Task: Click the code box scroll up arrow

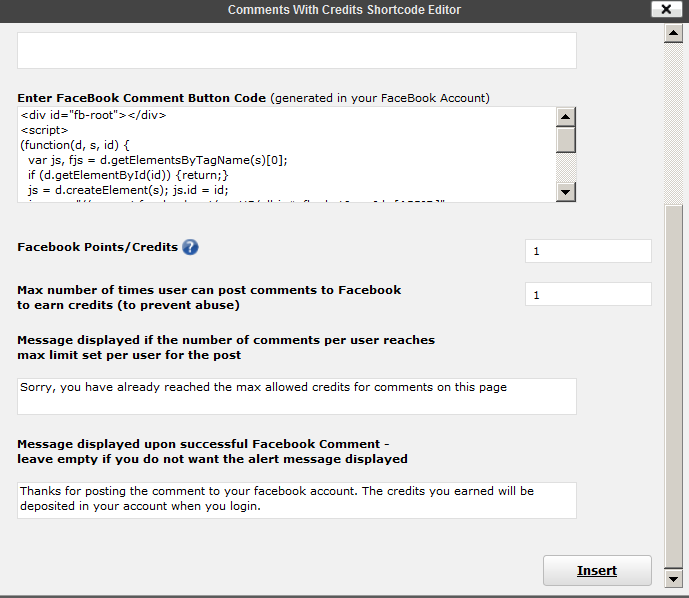Action: [566, 116]
